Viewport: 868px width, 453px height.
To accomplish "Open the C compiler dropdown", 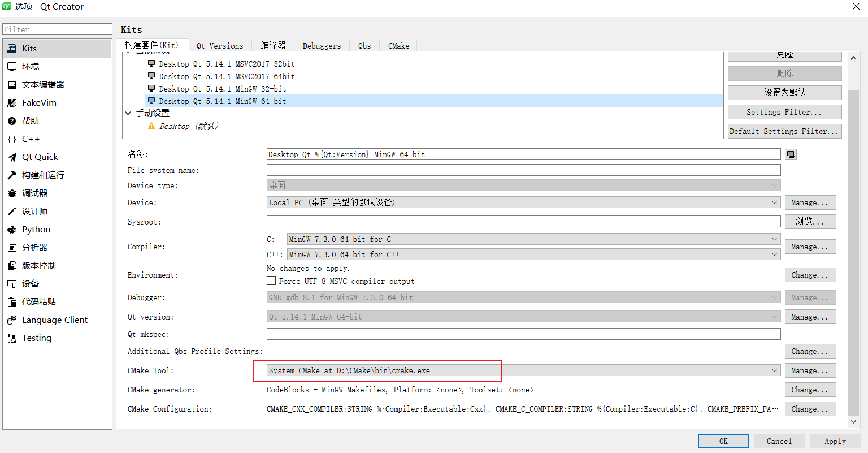I will point(534,239).
